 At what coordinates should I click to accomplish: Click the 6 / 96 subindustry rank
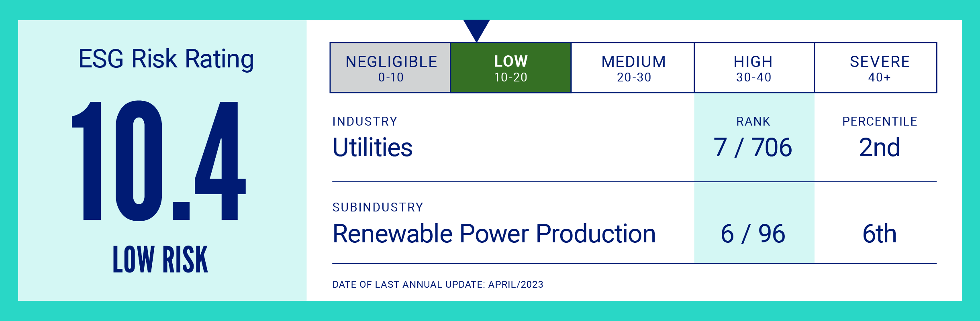tap(753, 234)
